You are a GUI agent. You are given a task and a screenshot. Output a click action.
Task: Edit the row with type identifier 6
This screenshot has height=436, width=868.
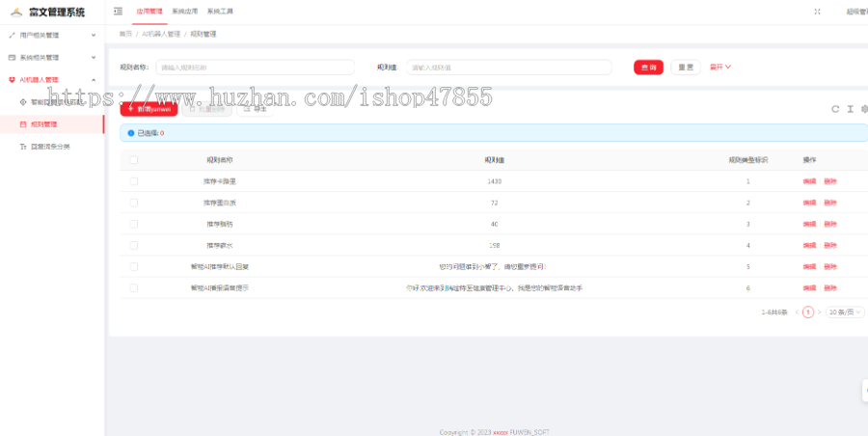coord(809,288)
